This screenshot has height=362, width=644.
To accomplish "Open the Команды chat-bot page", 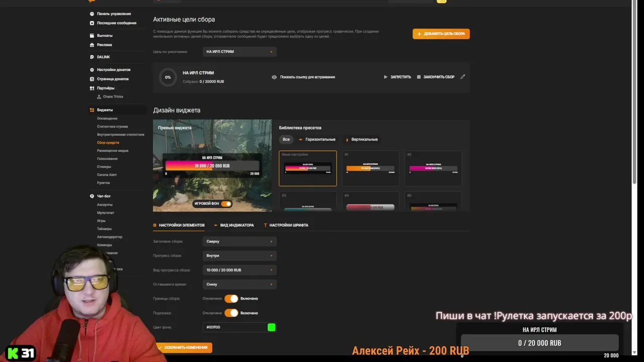I will pos(105,245).
